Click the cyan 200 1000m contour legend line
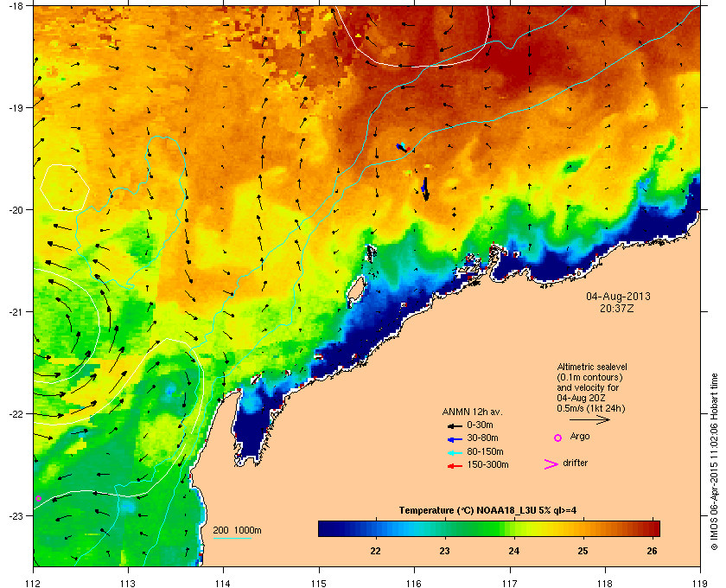The image size is (726, 588). pos(232,538)
